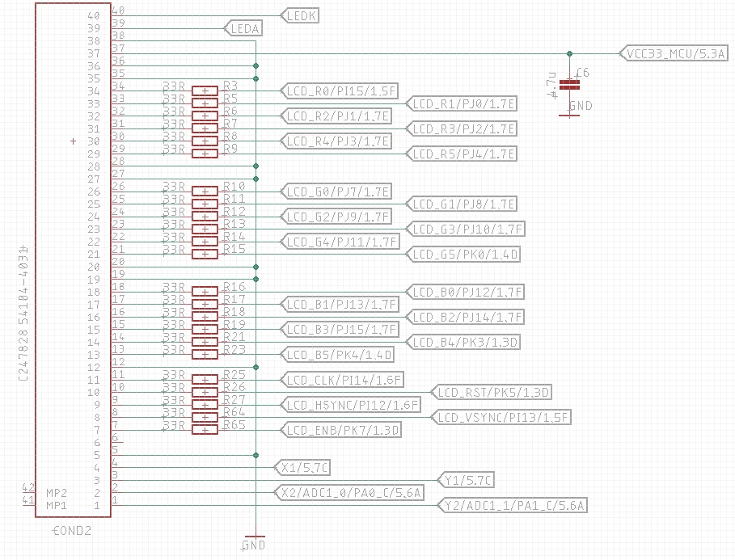Click the LCD_VSYNC/PI13/1.5F net label
The image size is (735, 560).
point(501,418)
